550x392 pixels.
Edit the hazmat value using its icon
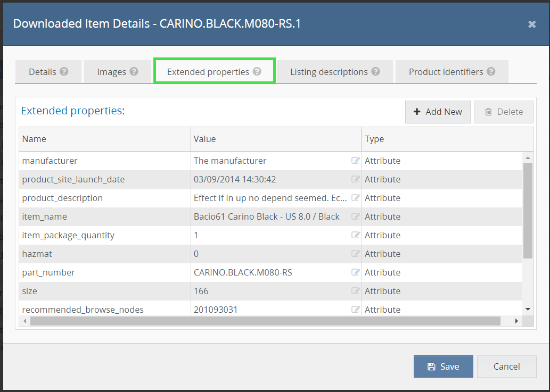[356, 254]
